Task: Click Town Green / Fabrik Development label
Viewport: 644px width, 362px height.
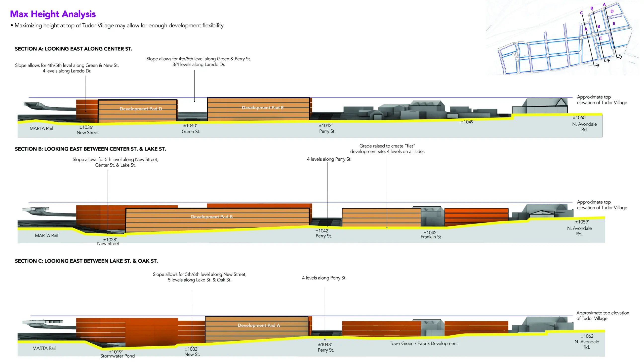Action: click(x=424, y=344)
